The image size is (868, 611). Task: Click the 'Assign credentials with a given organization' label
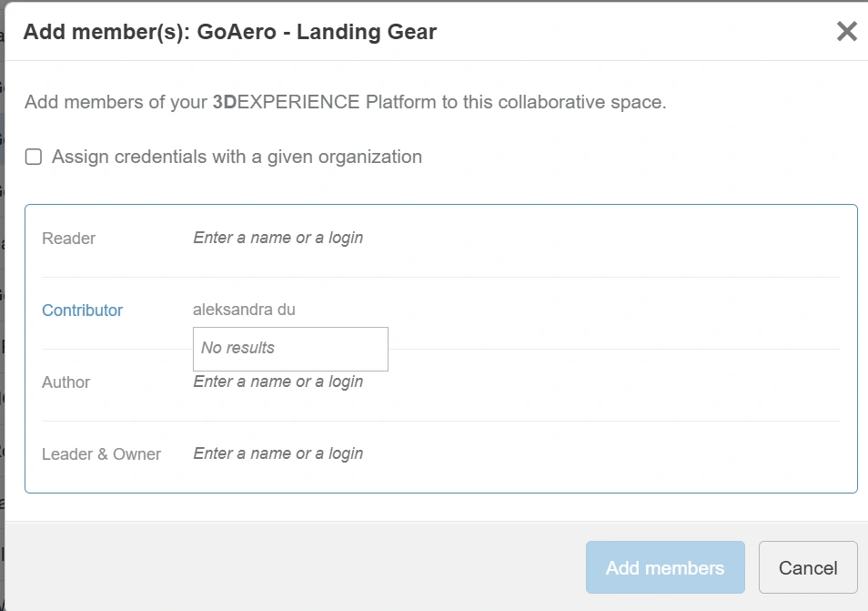(x=237, y=157)
